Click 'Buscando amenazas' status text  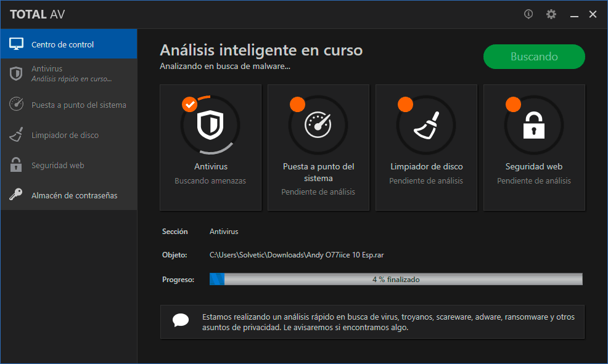point(210,181)
